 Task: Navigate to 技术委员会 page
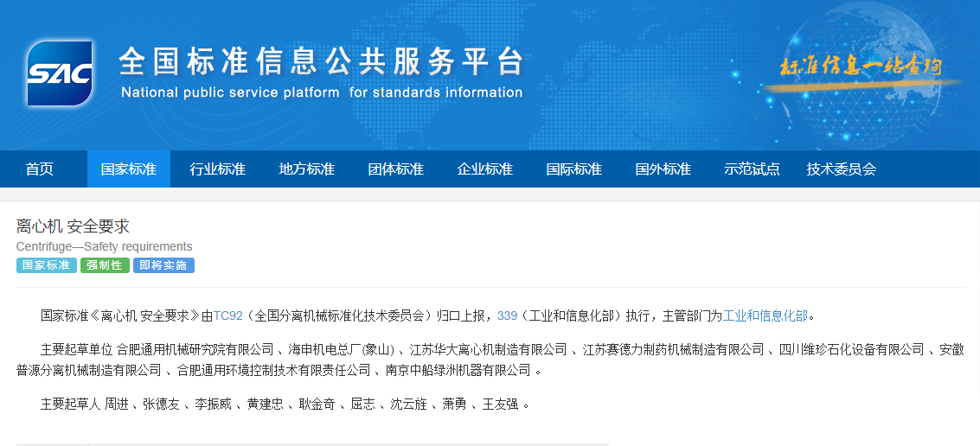point(842,169)
